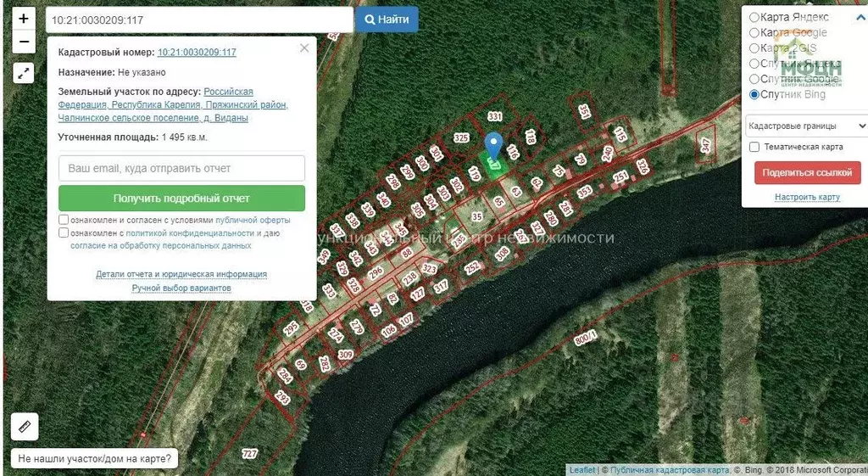The image size is (868, 476).
Task: Zoom out the map with minus button
Action: 23,42
